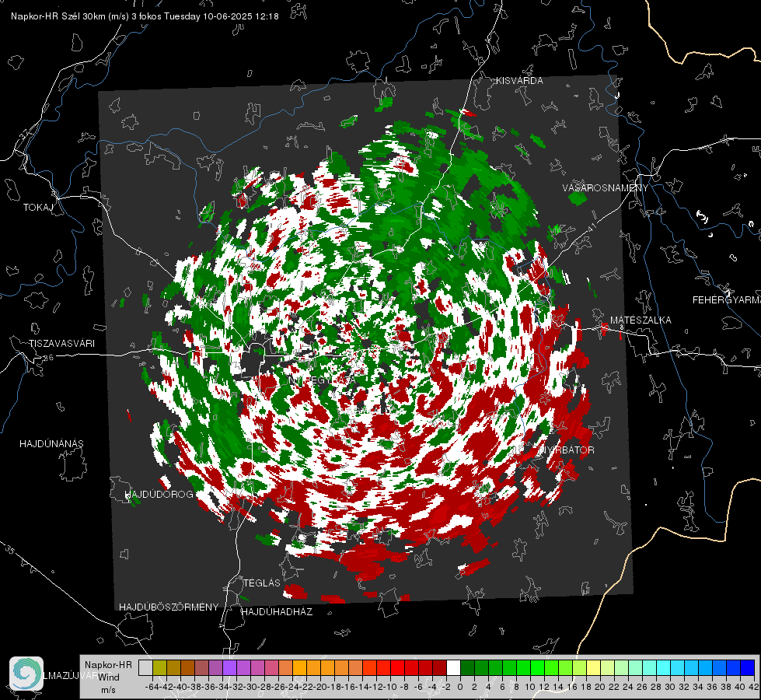Click road number 35 at the lower left
Image resolution: width=761 pixels, height=700 pixels.
10,549
